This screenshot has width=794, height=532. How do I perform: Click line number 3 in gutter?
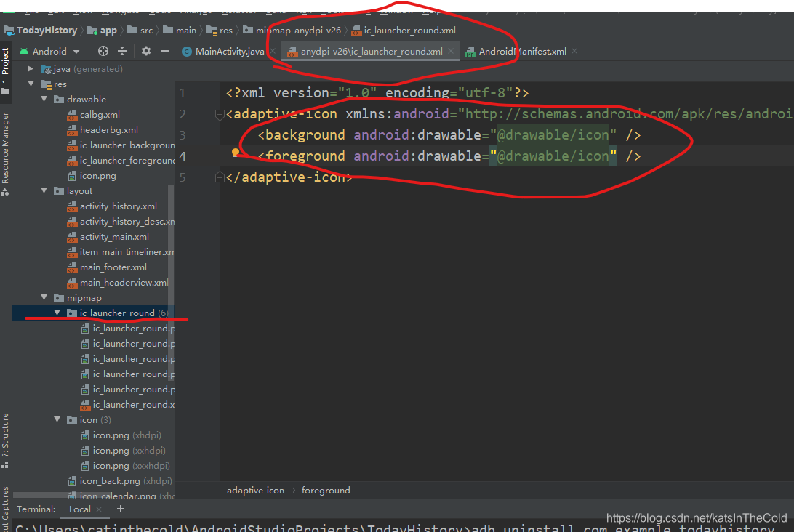coord(183,135)
